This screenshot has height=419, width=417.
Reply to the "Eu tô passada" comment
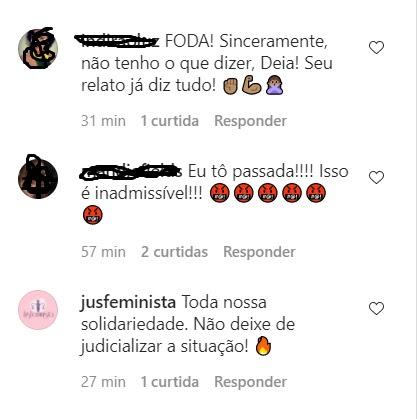[x=259, y=252]
